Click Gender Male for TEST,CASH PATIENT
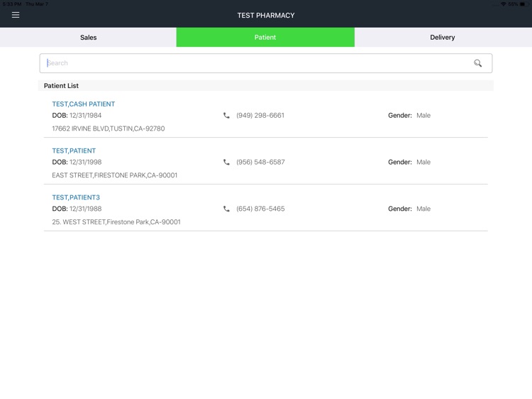The width and height of the screenshot is (532, 399). pos(409,116)
